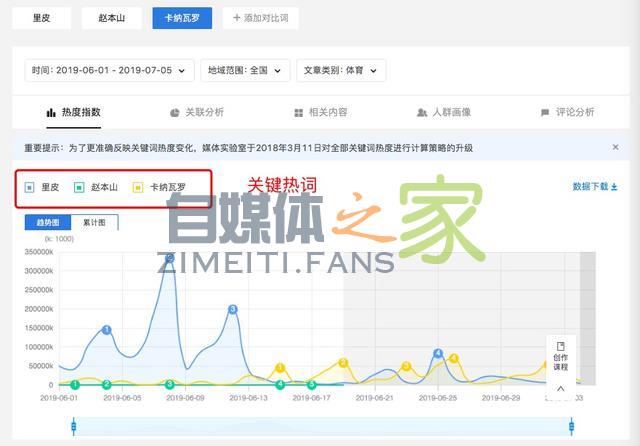Click yellow marker 4 near 2019-06-26

454,359
